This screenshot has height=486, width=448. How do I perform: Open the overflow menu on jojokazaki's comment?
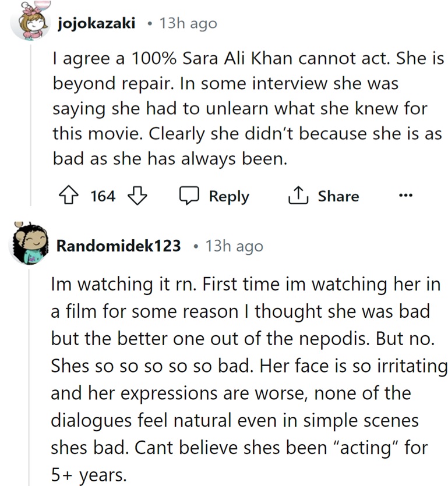[405, 196]
